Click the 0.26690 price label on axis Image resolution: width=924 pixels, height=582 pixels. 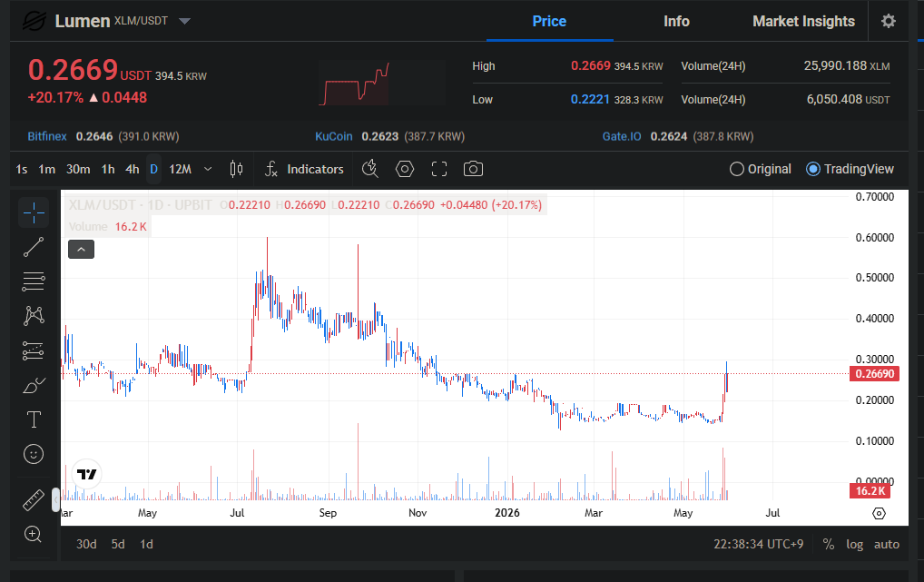point(874,374)
